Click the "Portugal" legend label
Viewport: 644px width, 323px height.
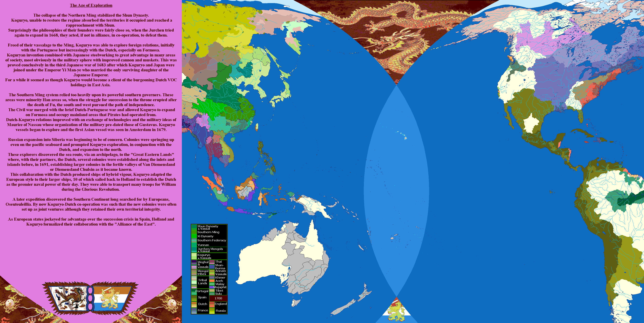pos(202,291)
